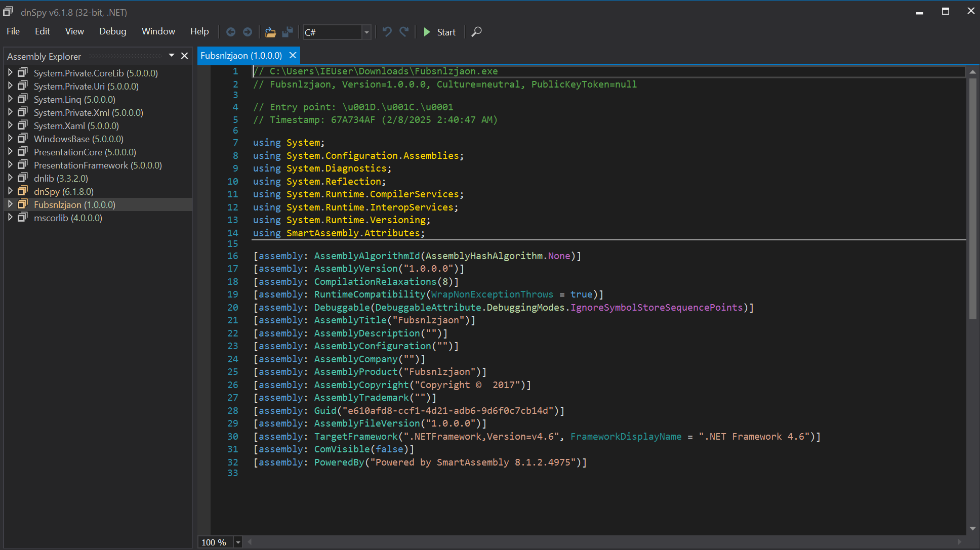Click SmartAssembly.Attributes namespace on line 14
The image size is (980, 550).
pos(353,233)
